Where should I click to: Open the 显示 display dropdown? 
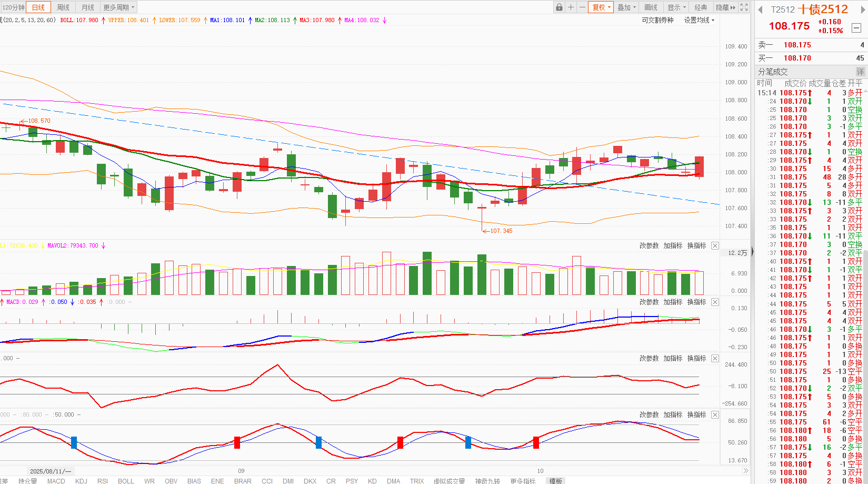tap(676, 7)
